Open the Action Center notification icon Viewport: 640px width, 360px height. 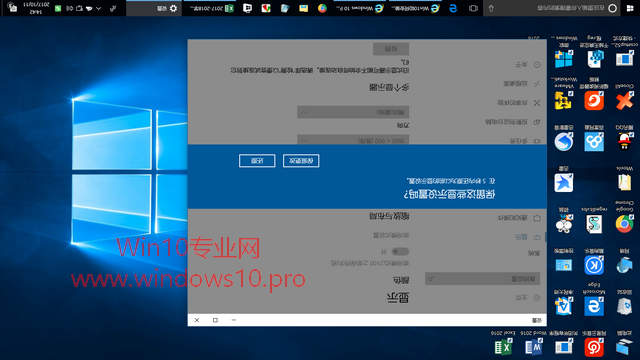pos(13,8)
